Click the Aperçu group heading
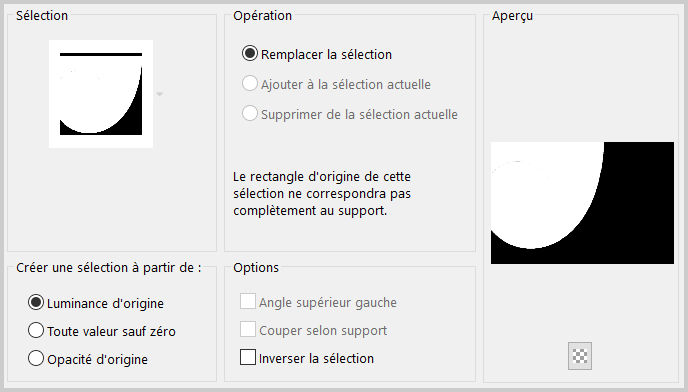 point(512,16)
